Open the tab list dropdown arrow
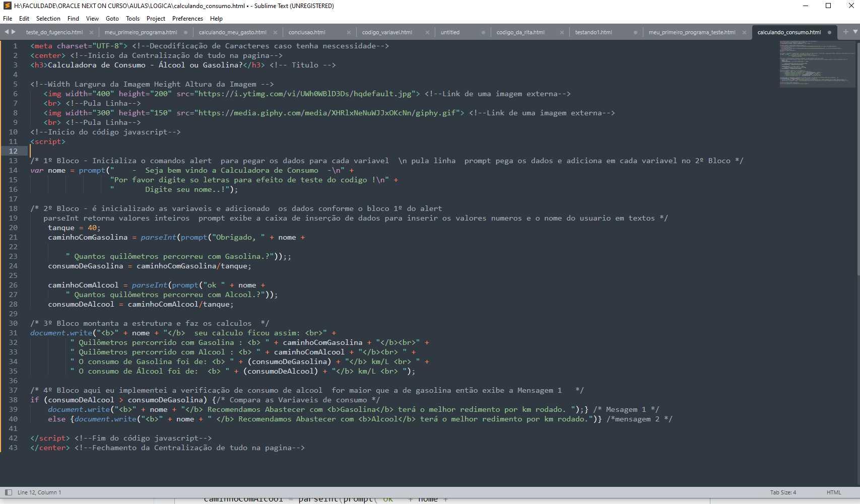Screen dimensions: 860x504 click(855, 32)
